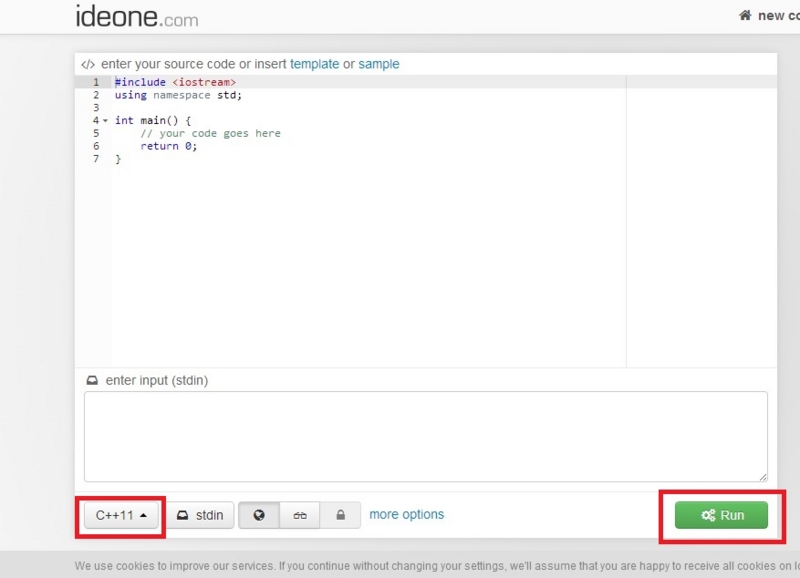Click the 'int main() {' line
Viewport: 800px width, 578px height.
(153, 121)
